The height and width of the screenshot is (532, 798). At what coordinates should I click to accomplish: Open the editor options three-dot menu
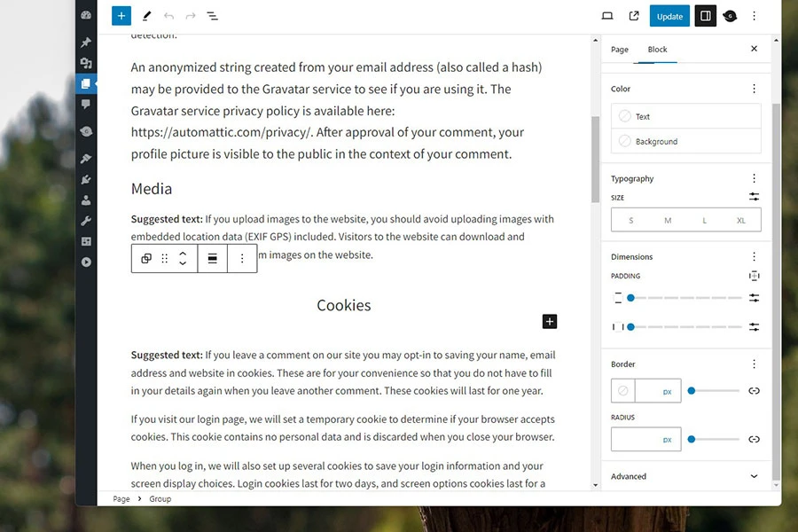[x=755, y=15]
